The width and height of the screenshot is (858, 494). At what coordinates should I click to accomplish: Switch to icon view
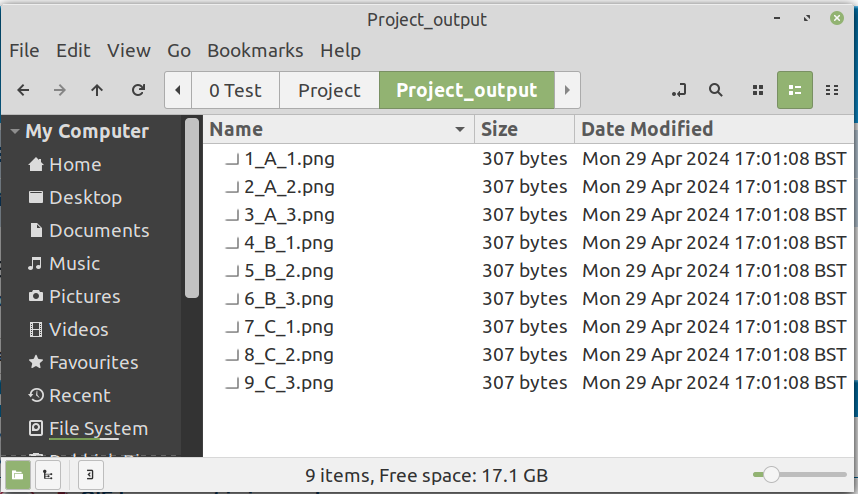click(x=757, y=90)
